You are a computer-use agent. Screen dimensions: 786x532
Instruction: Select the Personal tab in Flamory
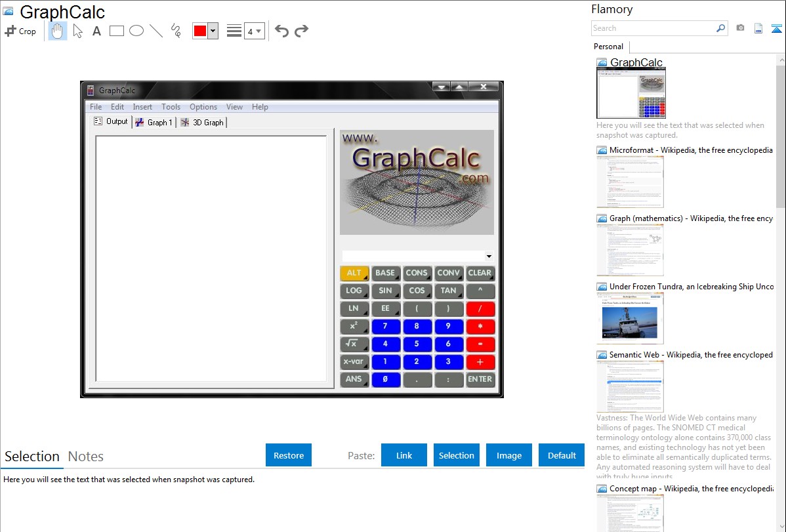(609, 47)
